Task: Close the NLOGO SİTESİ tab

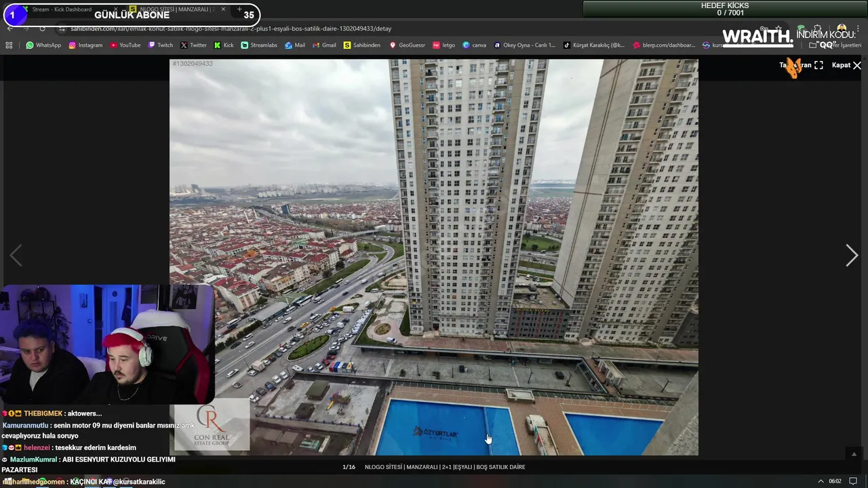Action: tap(223, 9)
